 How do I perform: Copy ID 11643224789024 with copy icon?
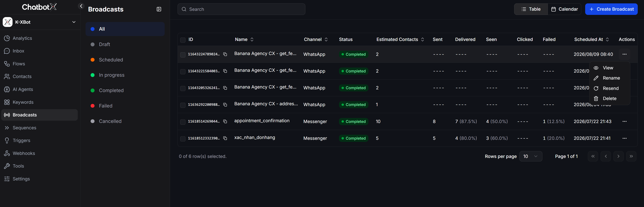point(225,54)
